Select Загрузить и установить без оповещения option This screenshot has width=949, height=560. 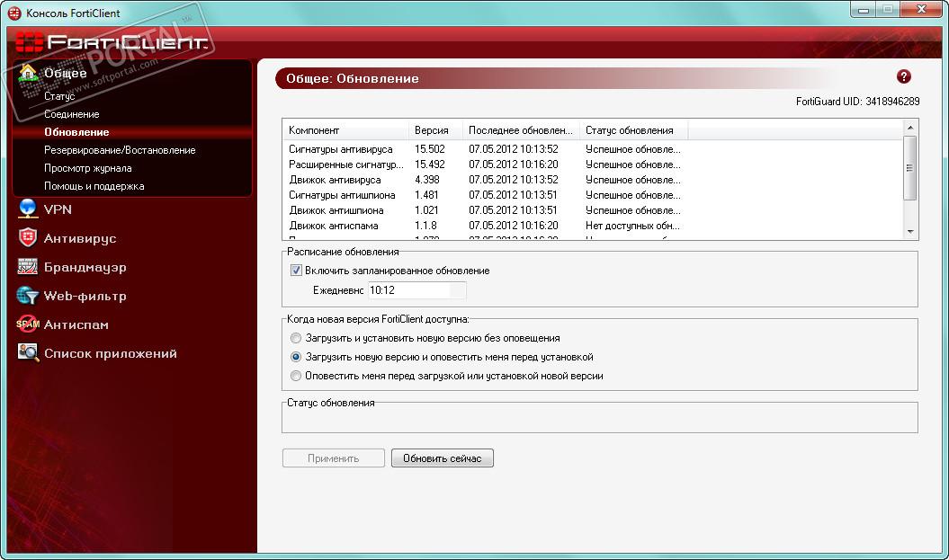[x=295, y=338]
